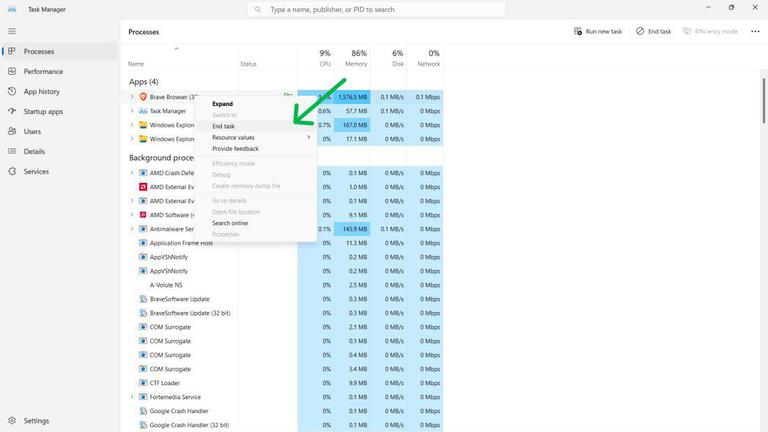Image resolution: width=768 pixels, height=432 pixels.
Task: Click the Startup apps sidebar icon
Action: point(12,112)
